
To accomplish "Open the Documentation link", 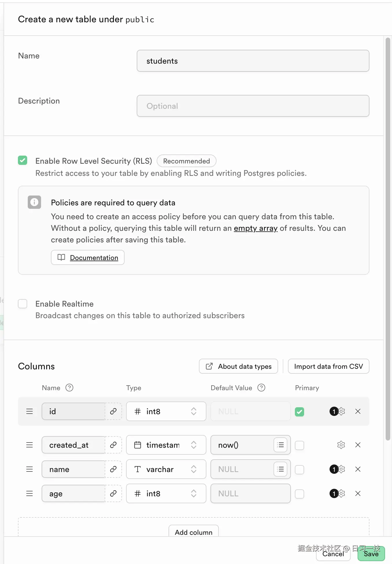I will 94,257.
